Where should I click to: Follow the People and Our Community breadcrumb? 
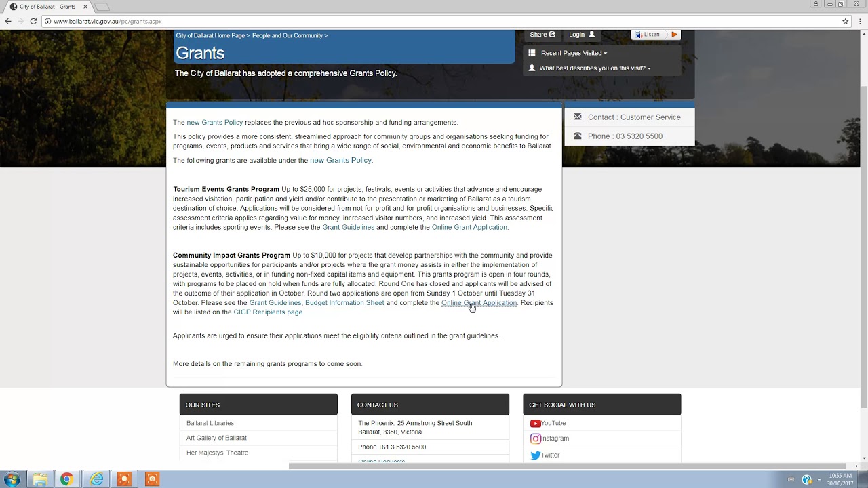288,35
